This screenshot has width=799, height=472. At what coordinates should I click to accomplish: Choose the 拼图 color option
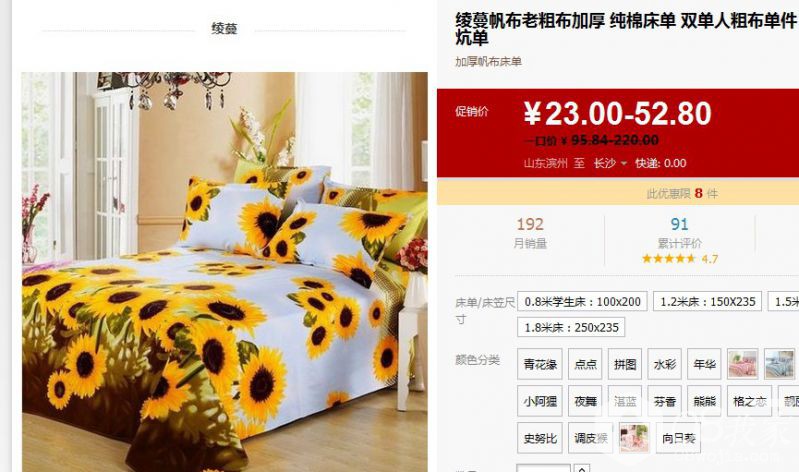625,364
